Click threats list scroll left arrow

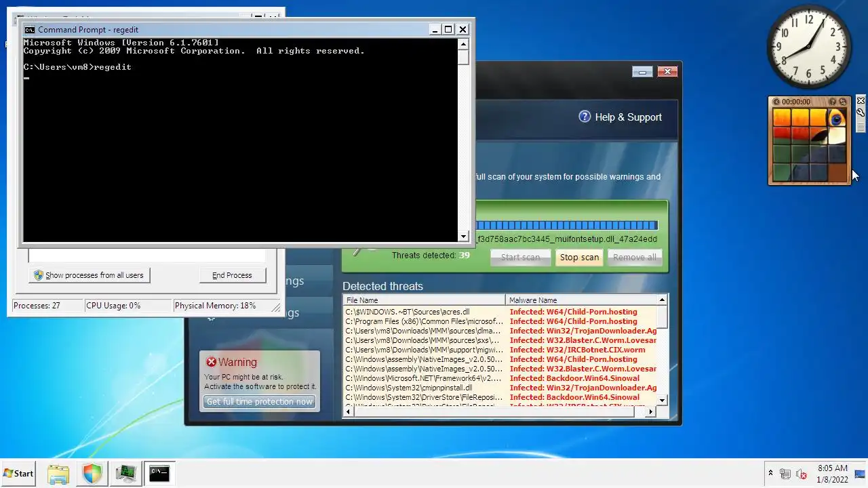click(349, 411)
